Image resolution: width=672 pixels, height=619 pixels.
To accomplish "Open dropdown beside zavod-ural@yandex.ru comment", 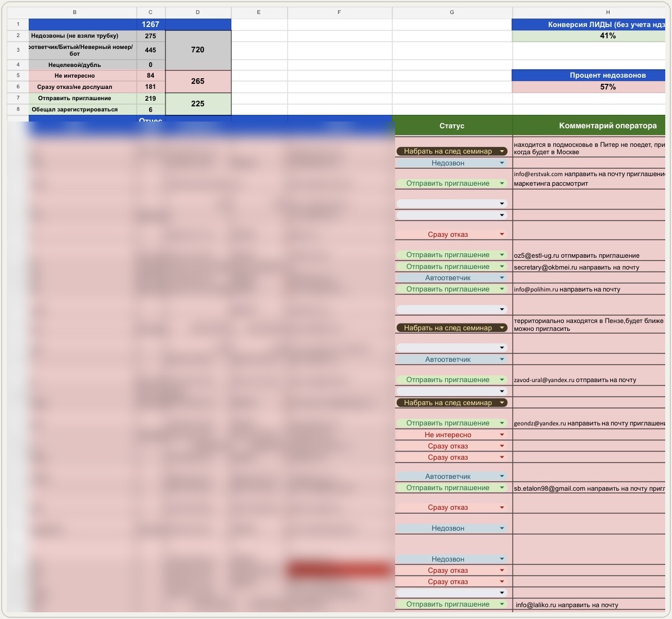I will click(452, 380).
